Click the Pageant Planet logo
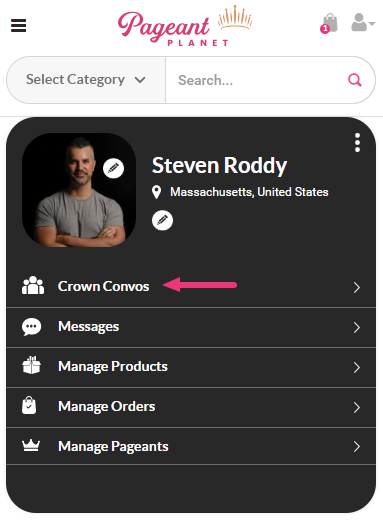Screen dimensions: 383x523 (x=185, y=26)
